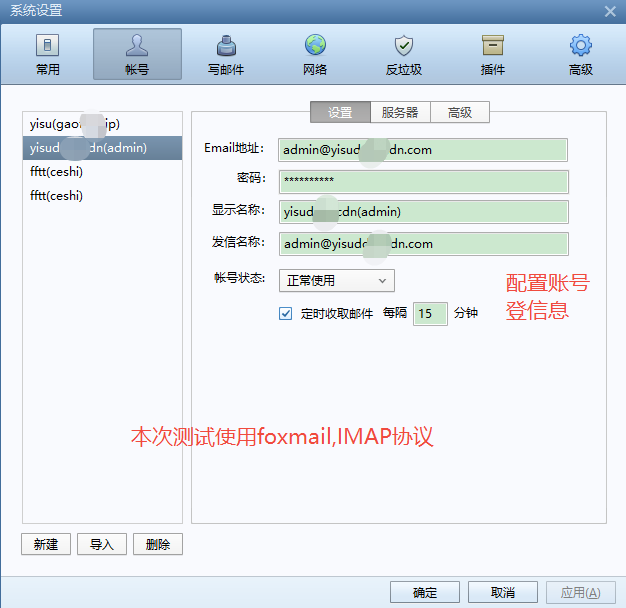
Task: Expand the 帐号状态 dropdown
Action: pyautogui.click(x=337, y=281)
